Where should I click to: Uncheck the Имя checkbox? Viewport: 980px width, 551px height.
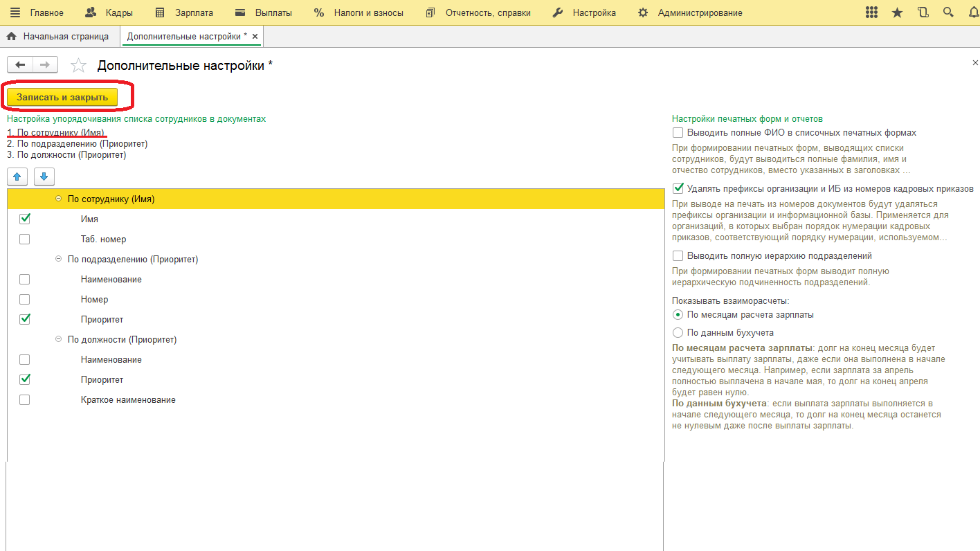[25, 219]
